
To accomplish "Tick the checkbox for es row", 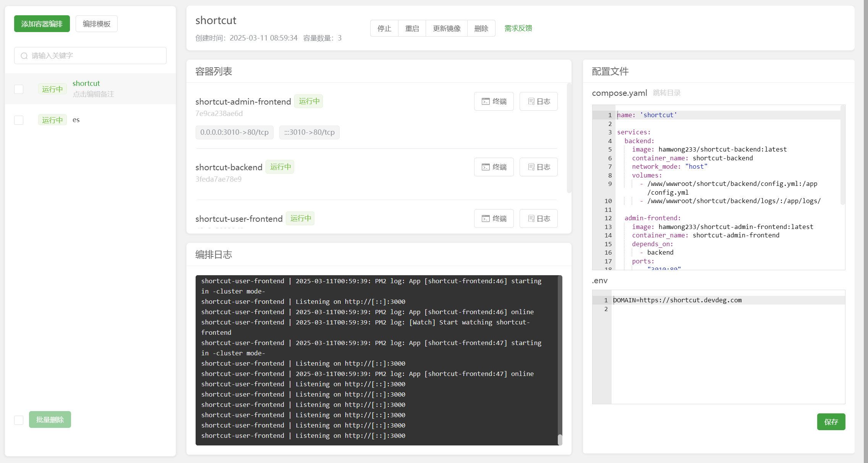I will click(x=19, y=120).
